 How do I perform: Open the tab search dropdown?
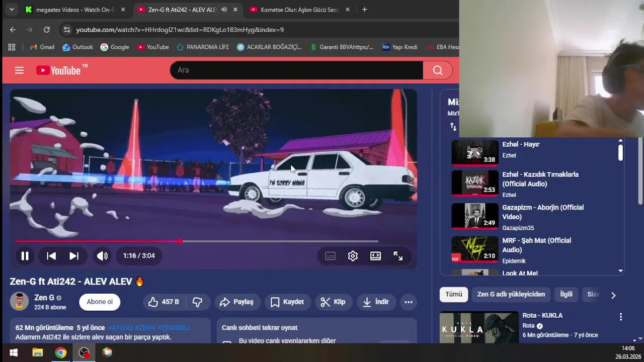[x=12, y=10]
